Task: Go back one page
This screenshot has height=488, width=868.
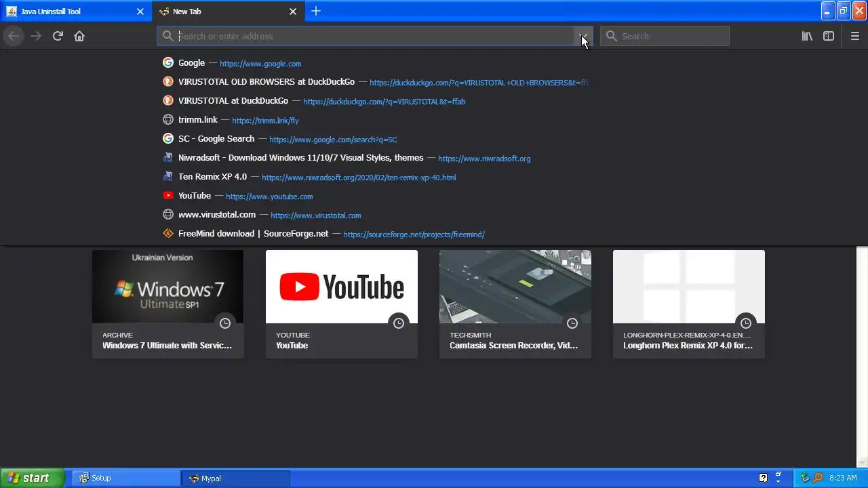Action: pyautogui.click(x=14, y=36)
